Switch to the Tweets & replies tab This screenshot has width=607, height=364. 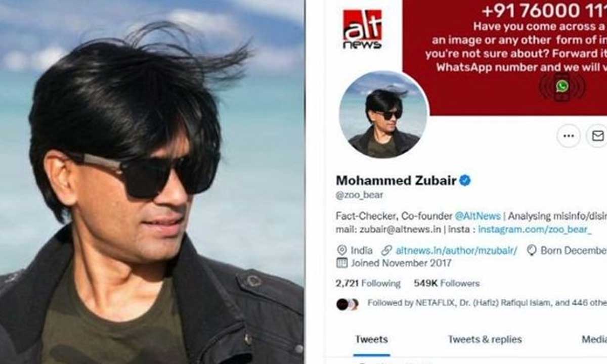(x=485, y=339)
